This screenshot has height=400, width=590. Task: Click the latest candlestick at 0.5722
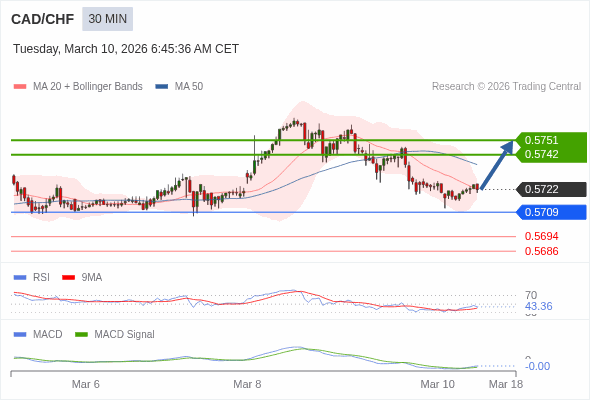[x=477, y=187]
